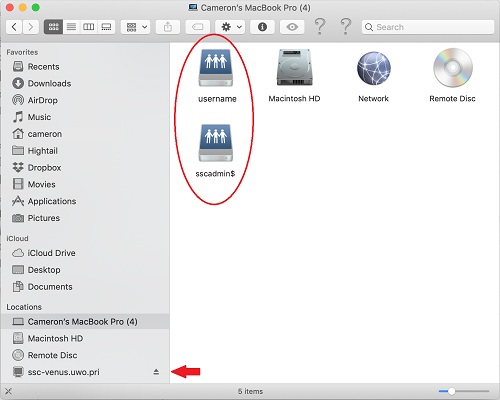The width and height of the screenshot is (500, 400).
Task: Open Dropbox in the sidebar
Action: coord(85,167)
